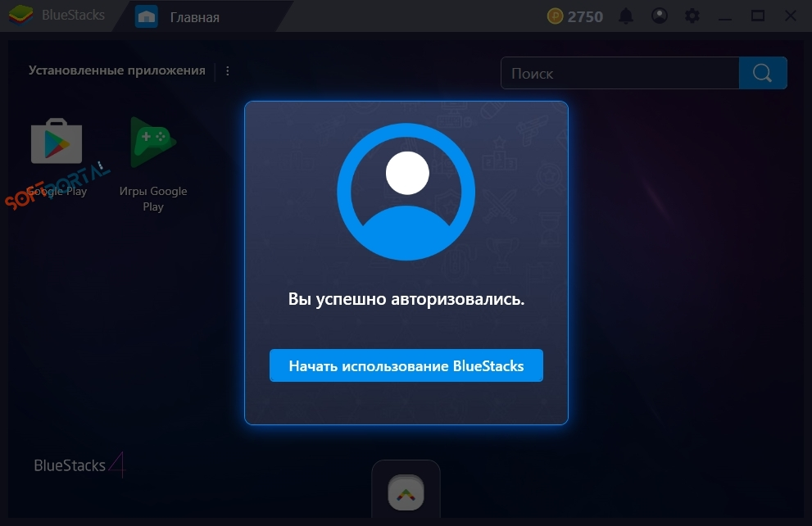Viewport: 812px width, 526px height.
Task: Close the BlueStacks window
Action: (x=790, y=16)
